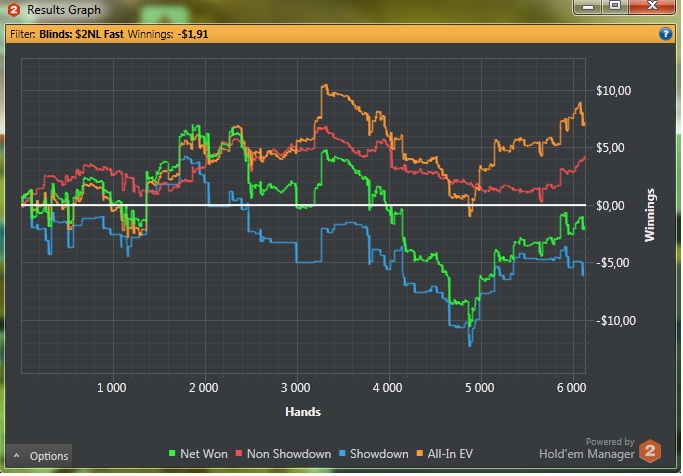Click the 1 000 hands axis label

[112, 388]
